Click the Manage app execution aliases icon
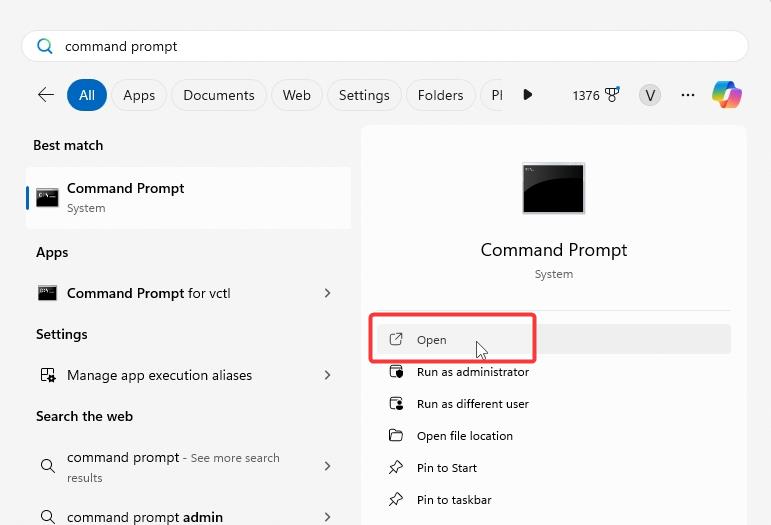771x525 pixels. [x=48, y=375]
